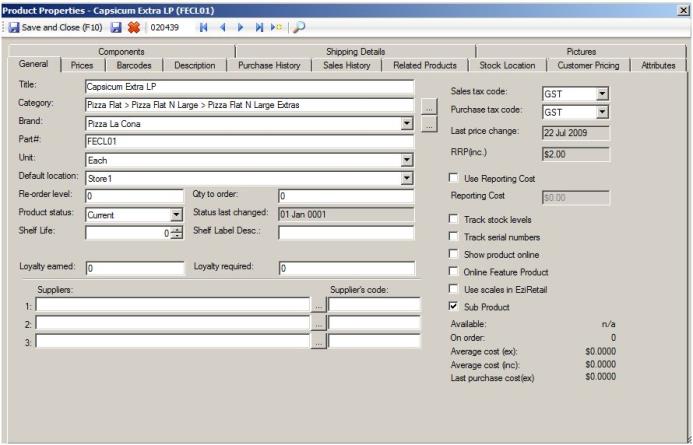Click into the Title text field
This screenshot has width=693, height=445.
pos(248,86)
